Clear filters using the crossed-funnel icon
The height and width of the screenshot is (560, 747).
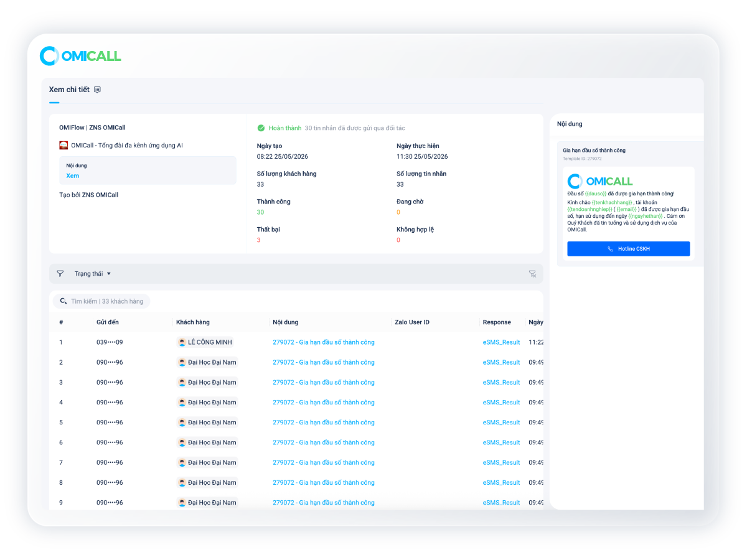(x=532, y=274)
